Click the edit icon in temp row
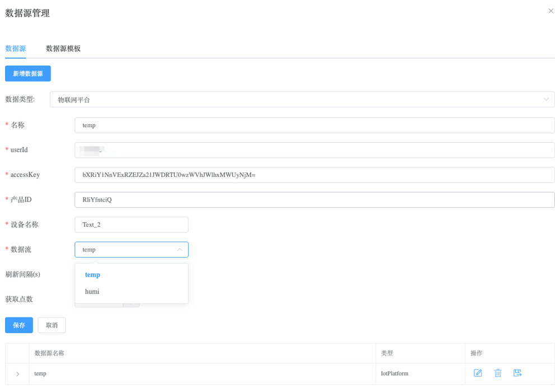Viewport: 555px width, 392px height. (x=478, y=373)
